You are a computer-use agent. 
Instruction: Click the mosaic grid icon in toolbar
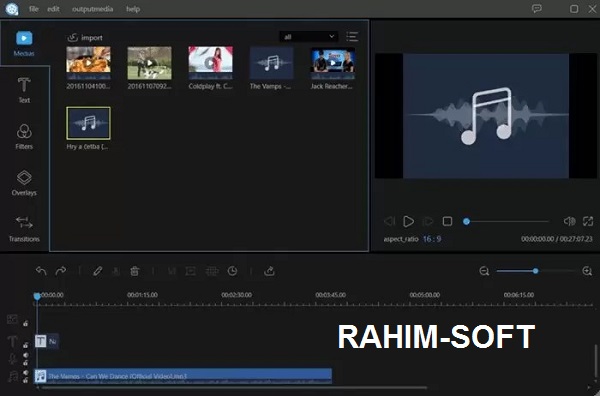(212, 271)
